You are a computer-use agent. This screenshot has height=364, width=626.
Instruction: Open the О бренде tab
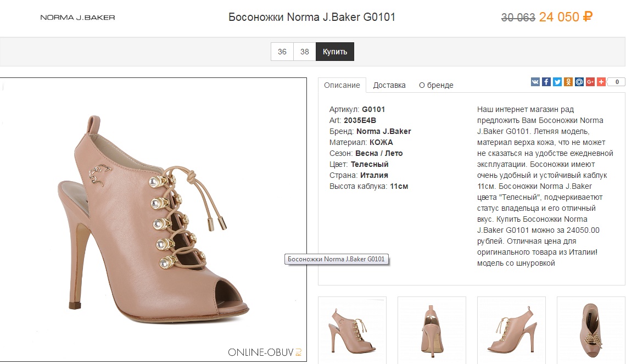pyautogui.click(x=436, y=85)
